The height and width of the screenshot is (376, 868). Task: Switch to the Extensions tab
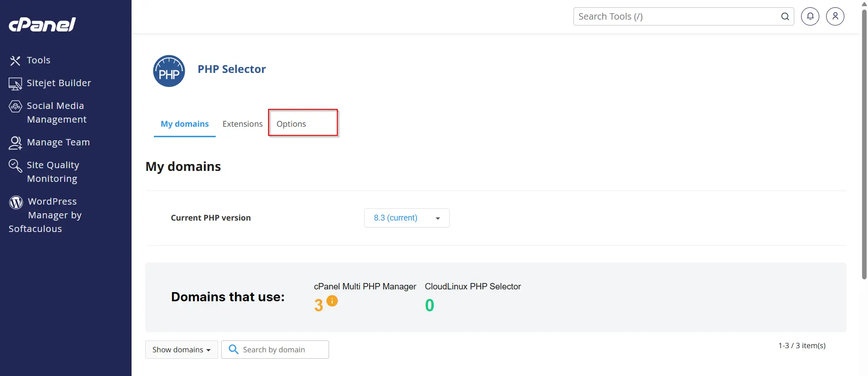pos(243,124)
